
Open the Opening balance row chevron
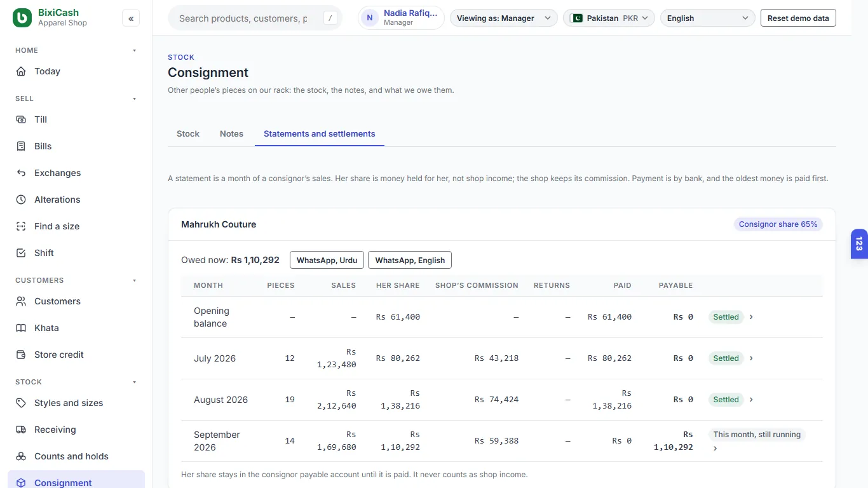[751, 316]
